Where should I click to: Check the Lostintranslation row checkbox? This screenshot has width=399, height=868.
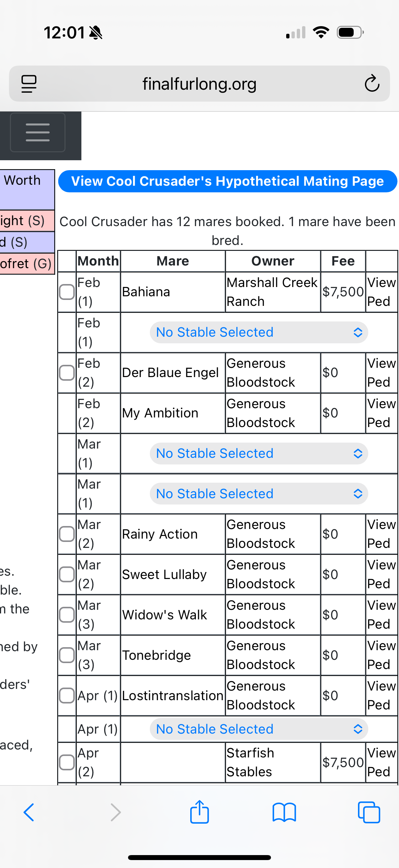67,696
